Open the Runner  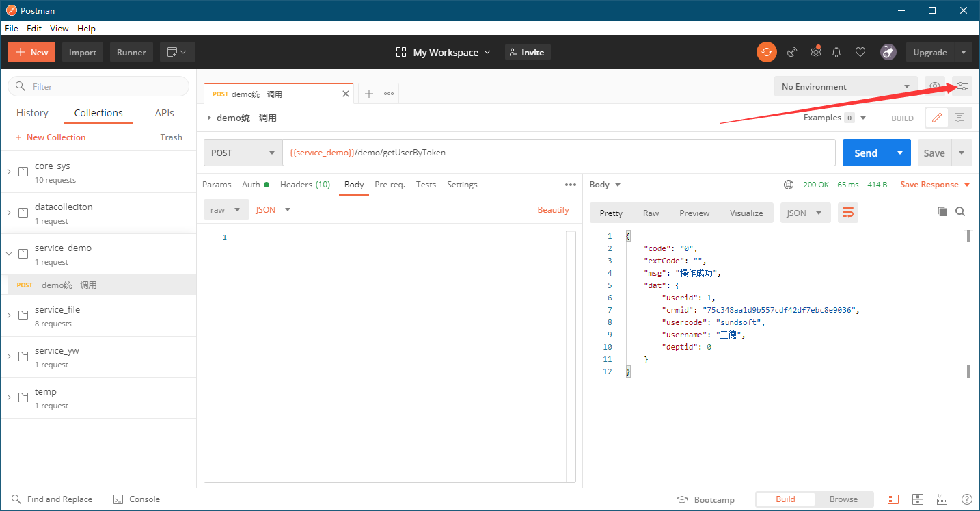(x=131, y=52)
